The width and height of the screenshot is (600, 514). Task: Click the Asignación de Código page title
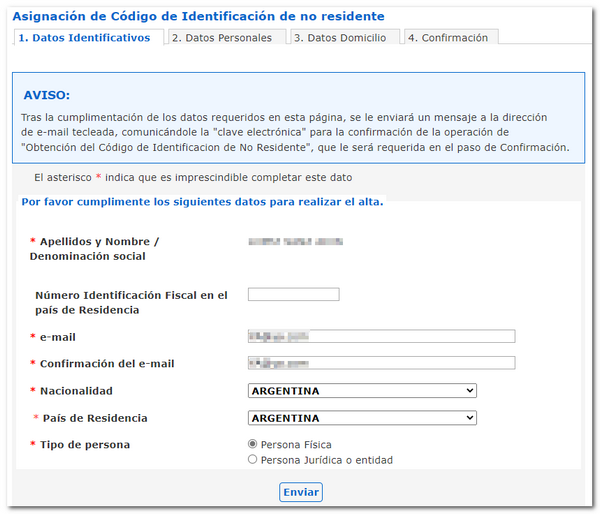pyautogui.click(x=198, y=16)
